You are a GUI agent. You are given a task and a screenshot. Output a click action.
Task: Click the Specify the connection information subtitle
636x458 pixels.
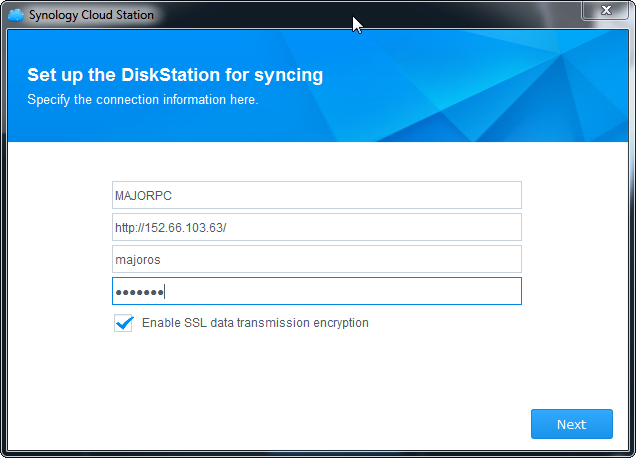(142, 100)
